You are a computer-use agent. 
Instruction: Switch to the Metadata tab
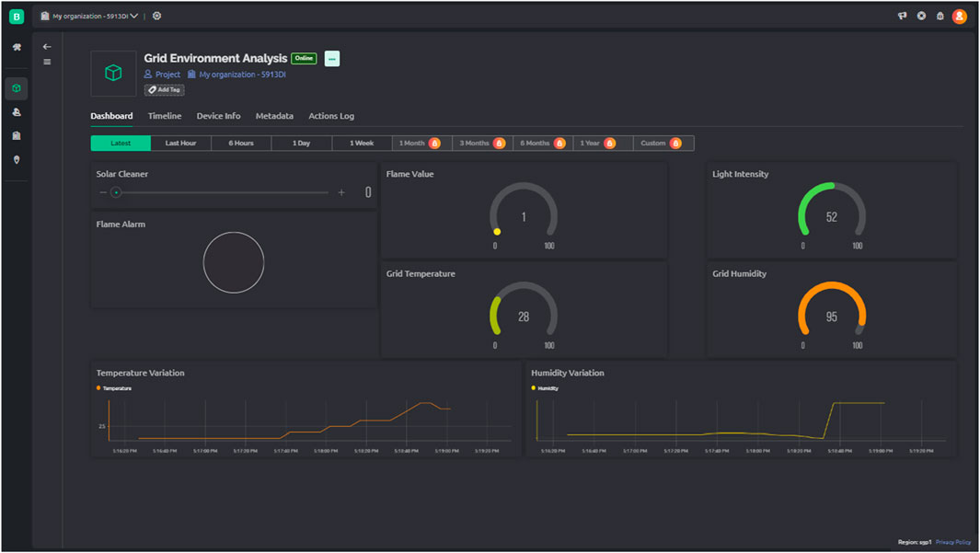pyautogui.click(x=274, y=116)
